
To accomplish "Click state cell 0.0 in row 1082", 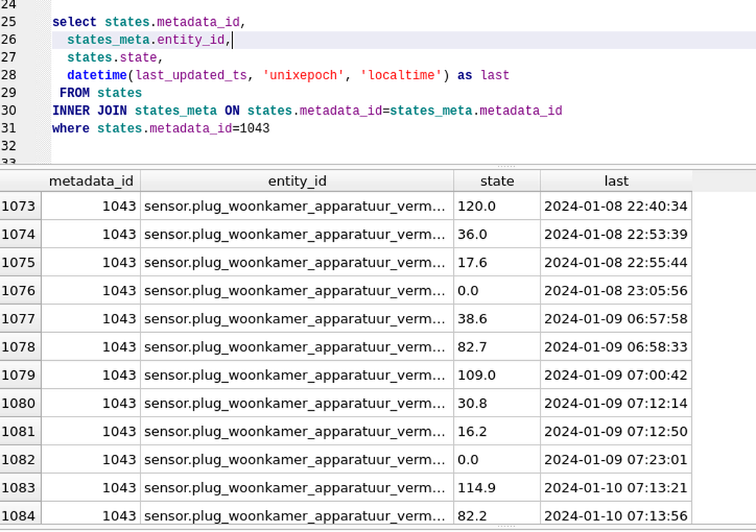I will [496, 460].
